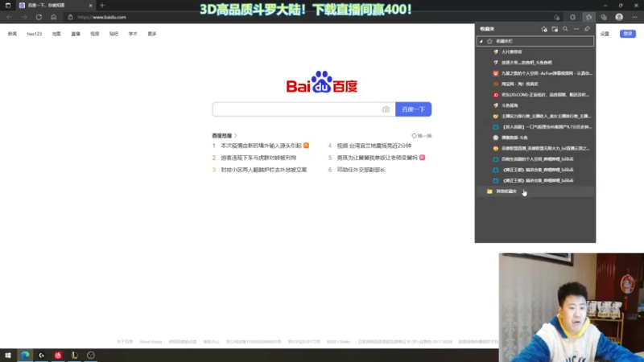Open 视频 in Baidu navigation
The height and width of the screenshot is (362, 644).
(x=94, y=34)
